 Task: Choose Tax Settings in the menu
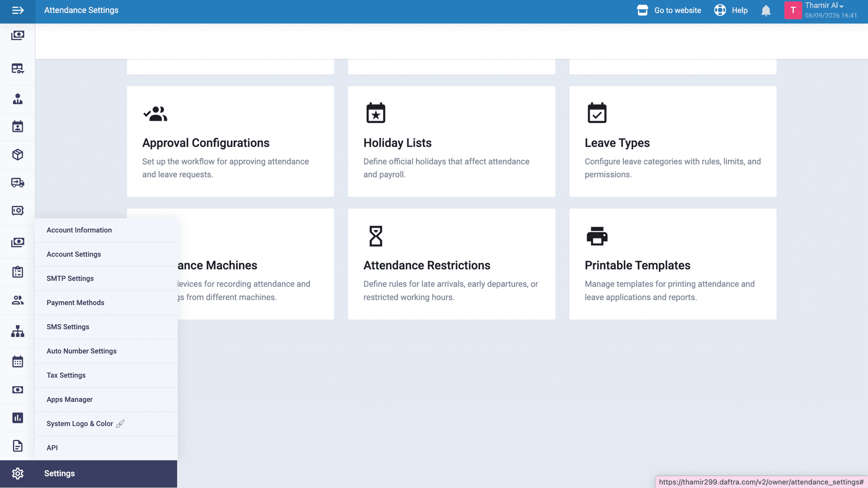click(x=106, y=375)
